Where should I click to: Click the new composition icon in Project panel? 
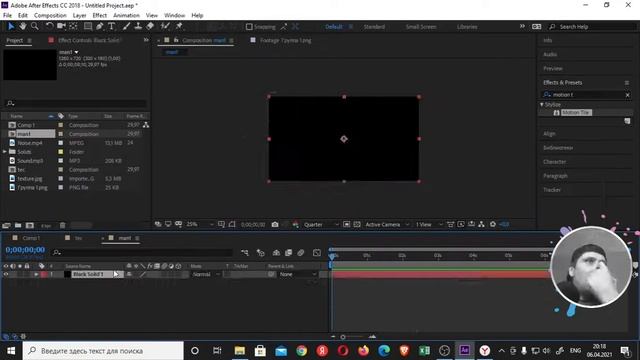tap(30, 225)
